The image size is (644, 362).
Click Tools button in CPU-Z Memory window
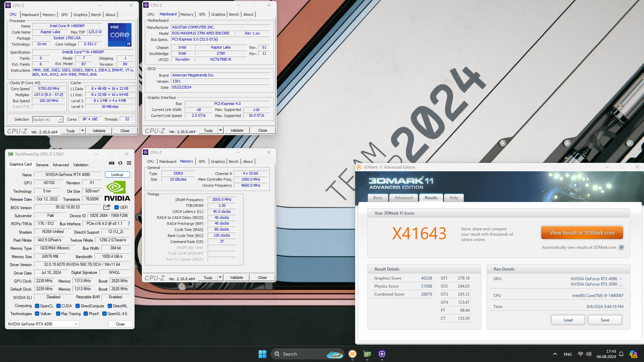208,278
